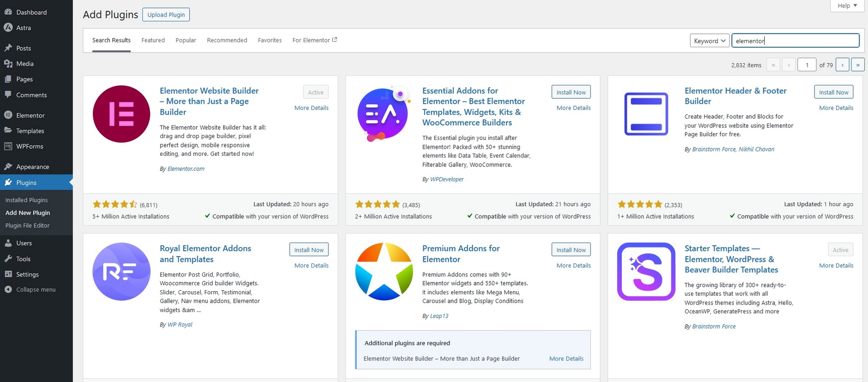Click the Settings icon in sidebar

(8, 274)
